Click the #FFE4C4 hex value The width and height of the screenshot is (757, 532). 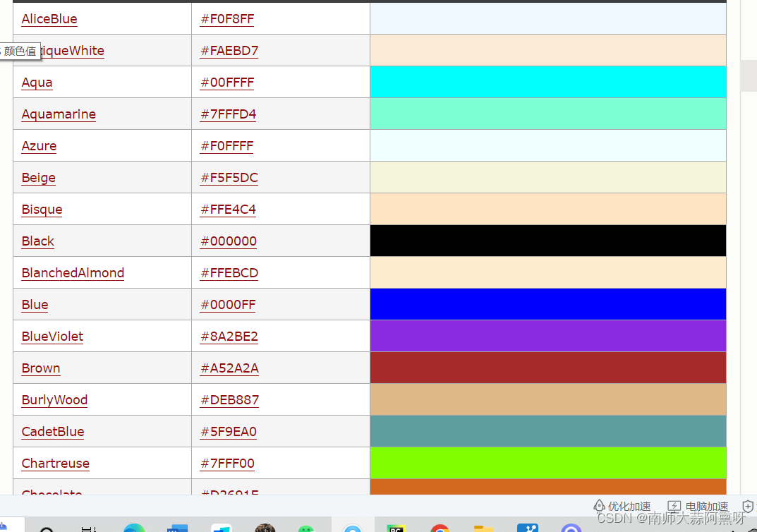coord(229,210)
